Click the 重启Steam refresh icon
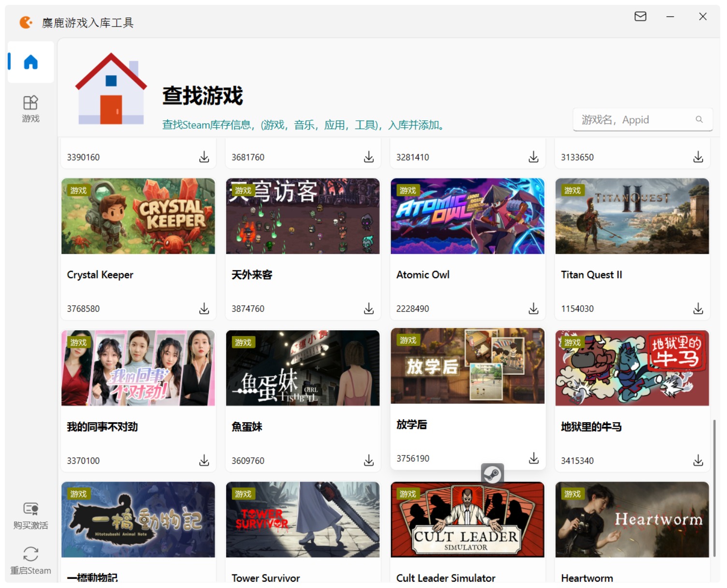 click(30, 554)
